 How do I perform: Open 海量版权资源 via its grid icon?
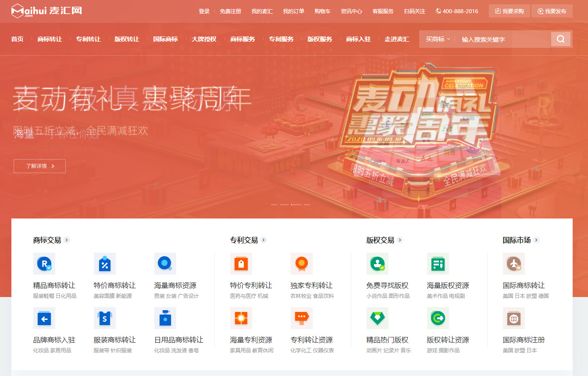coord(438,264)
